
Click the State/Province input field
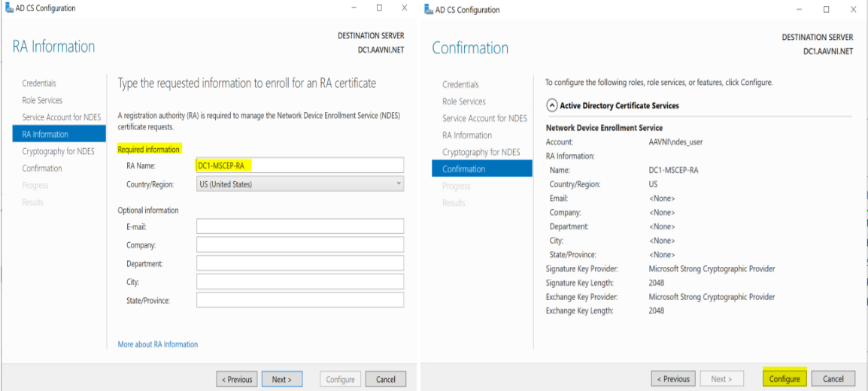pyautogui.click(x=299, y=301)
